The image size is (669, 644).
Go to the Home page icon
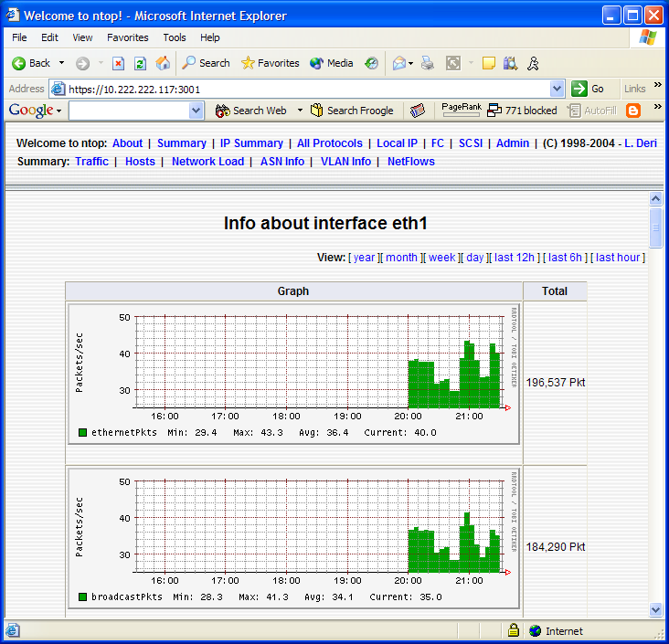pos(163,63)
